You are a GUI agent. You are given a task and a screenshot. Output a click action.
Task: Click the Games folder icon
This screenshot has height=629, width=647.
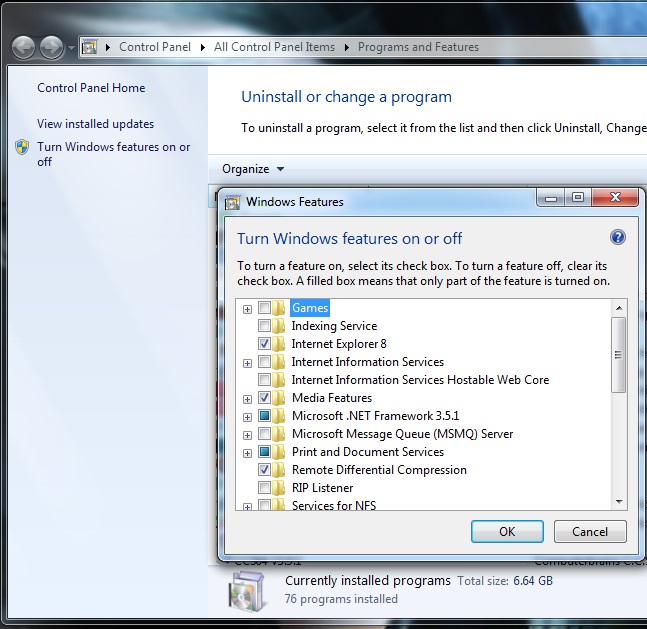tap(279, 308)
